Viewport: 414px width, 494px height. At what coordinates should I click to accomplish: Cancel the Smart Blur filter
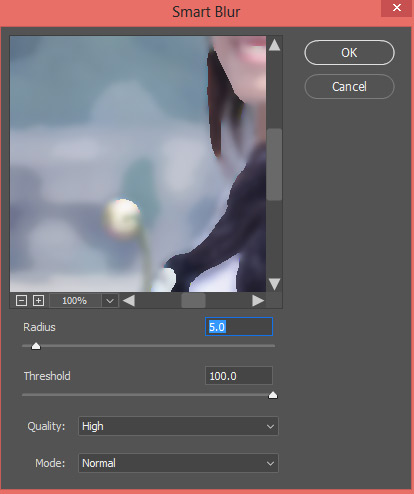pos(349,87)
